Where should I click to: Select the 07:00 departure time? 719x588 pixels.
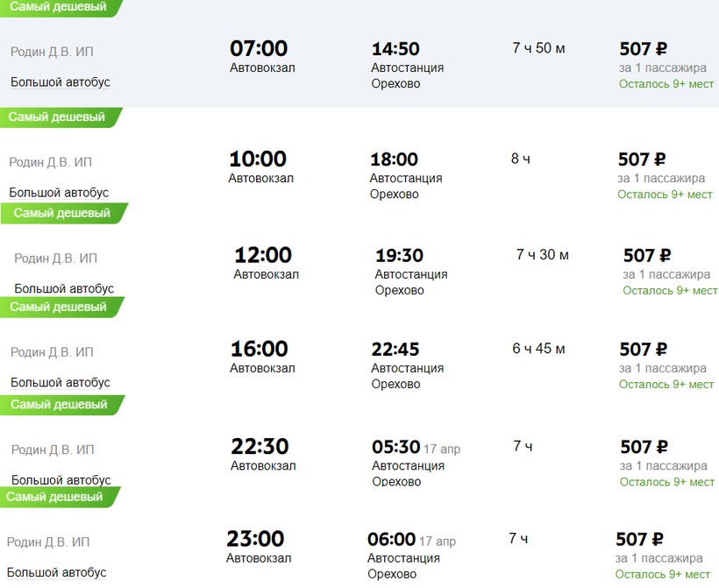(259, 49)
